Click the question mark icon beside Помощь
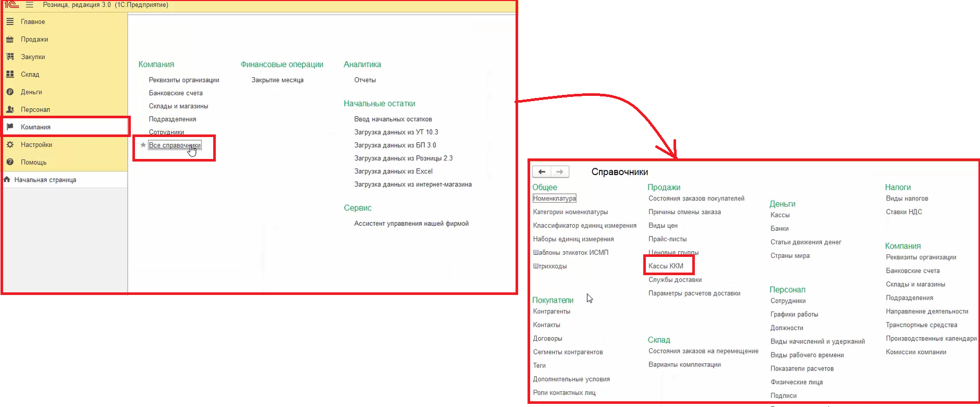The image size is (980, 407). click(10, 162)
